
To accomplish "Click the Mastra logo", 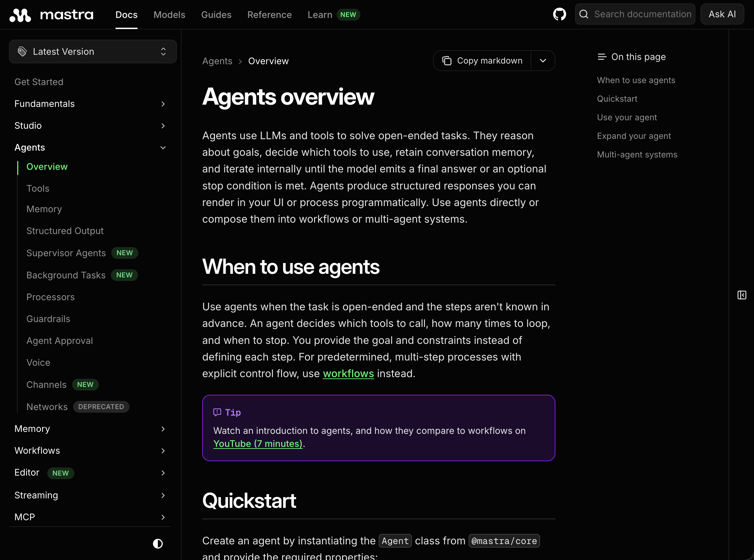I will pyautogui.click(x=51, y=15).
